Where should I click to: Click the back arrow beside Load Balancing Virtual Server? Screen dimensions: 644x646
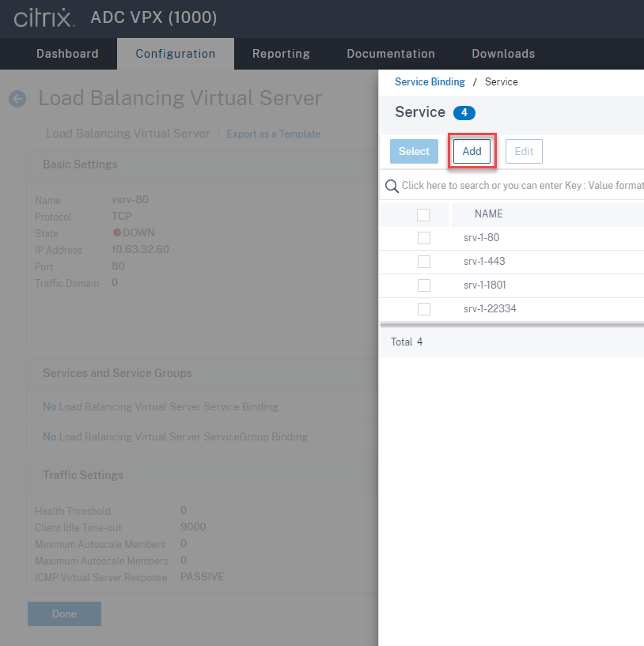click(x=17, y=99)
